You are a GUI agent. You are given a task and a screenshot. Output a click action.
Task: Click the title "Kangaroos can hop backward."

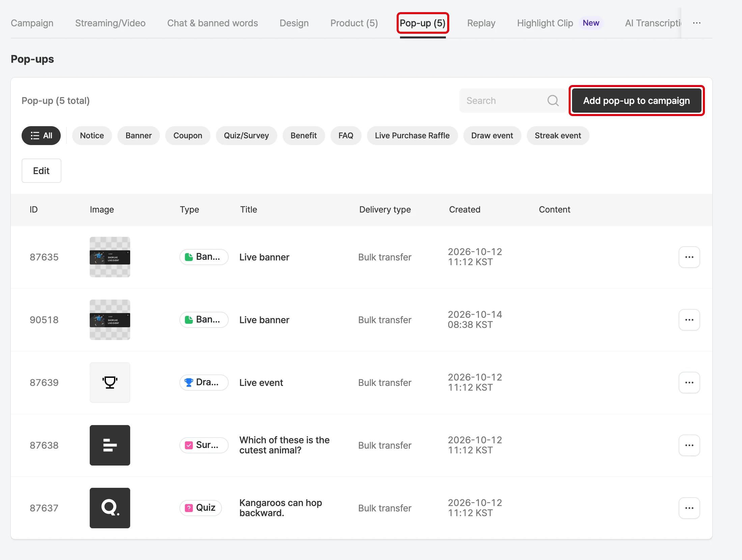pyautogui.click(x=281, y=508)
